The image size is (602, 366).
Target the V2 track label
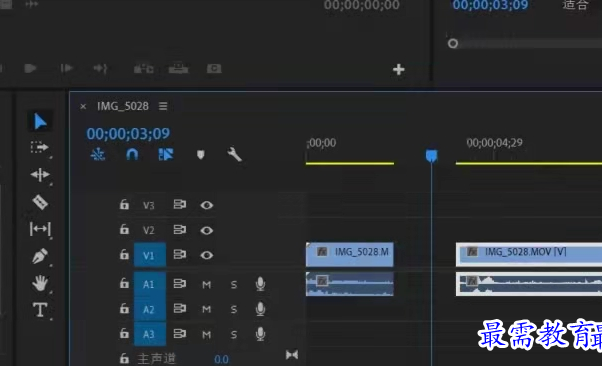click(149, 230)
